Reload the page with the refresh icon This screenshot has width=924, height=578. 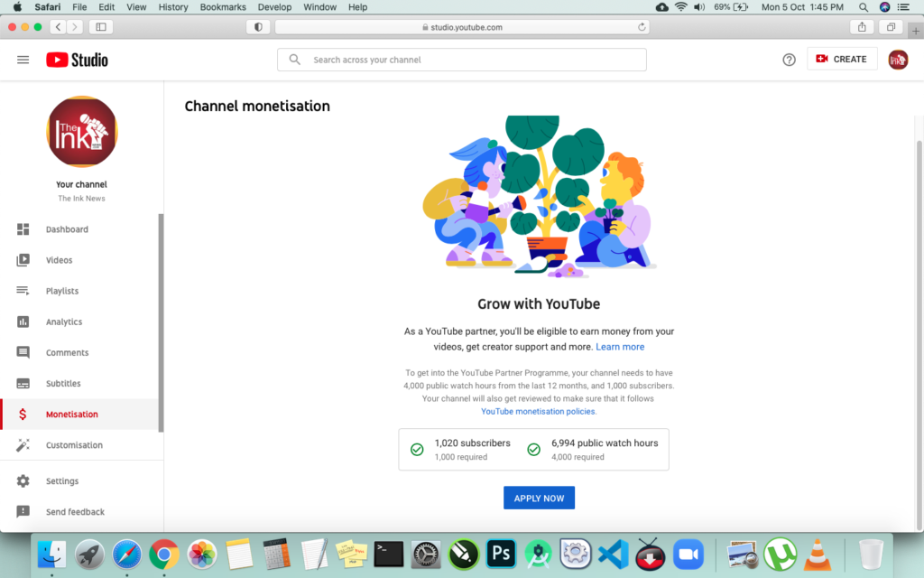642,27
